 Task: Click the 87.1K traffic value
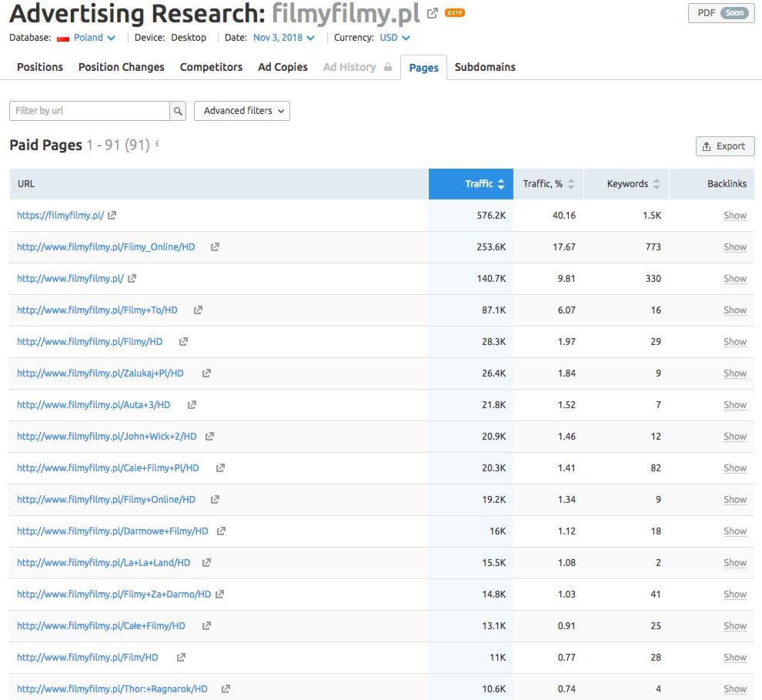point(493,310)
